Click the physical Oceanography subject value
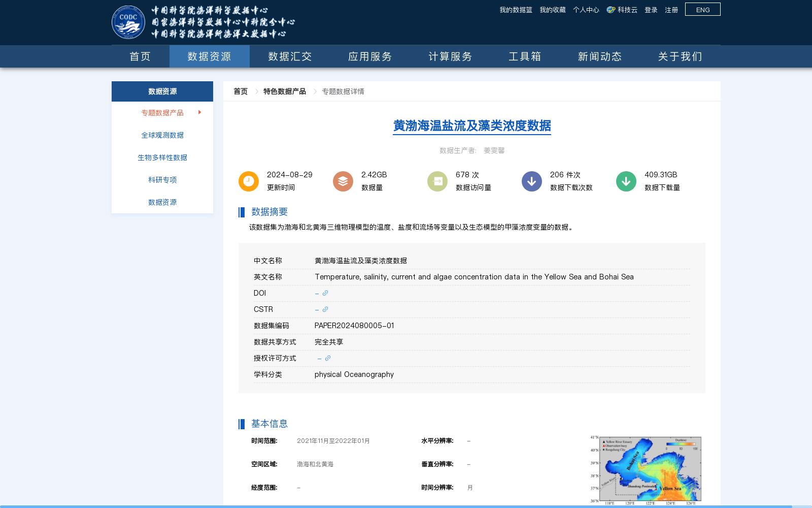Screen dimensions: 812x508 (354, 374)
